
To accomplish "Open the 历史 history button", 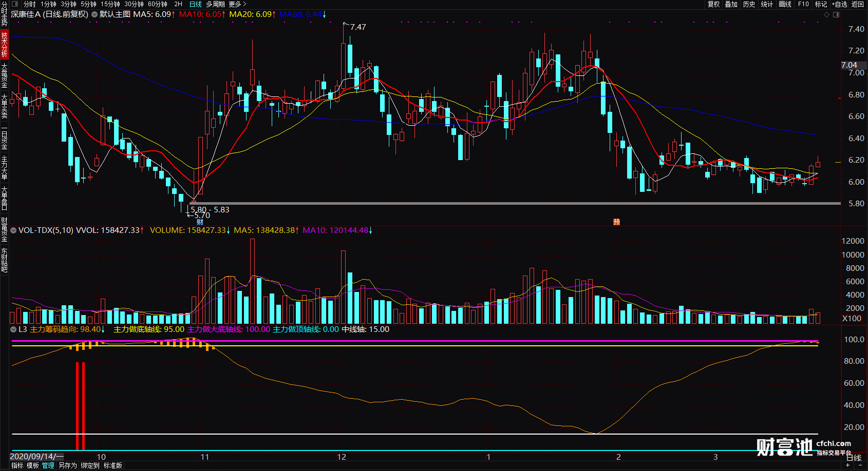I will pos(749,4).
